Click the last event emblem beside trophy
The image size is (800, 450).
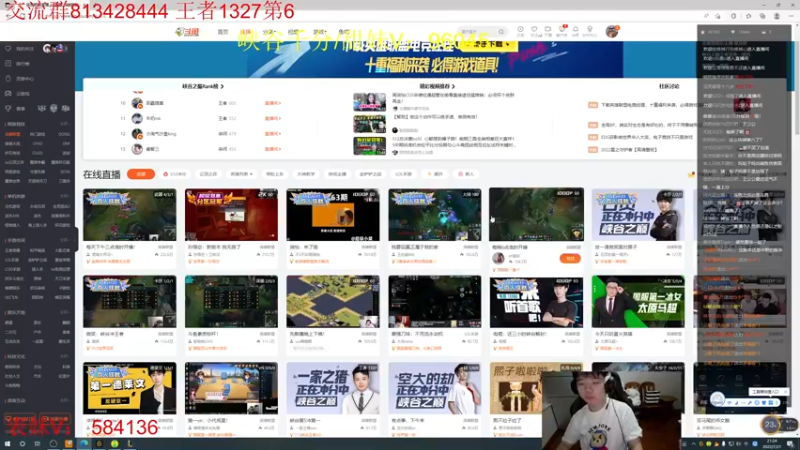[66, 109]
